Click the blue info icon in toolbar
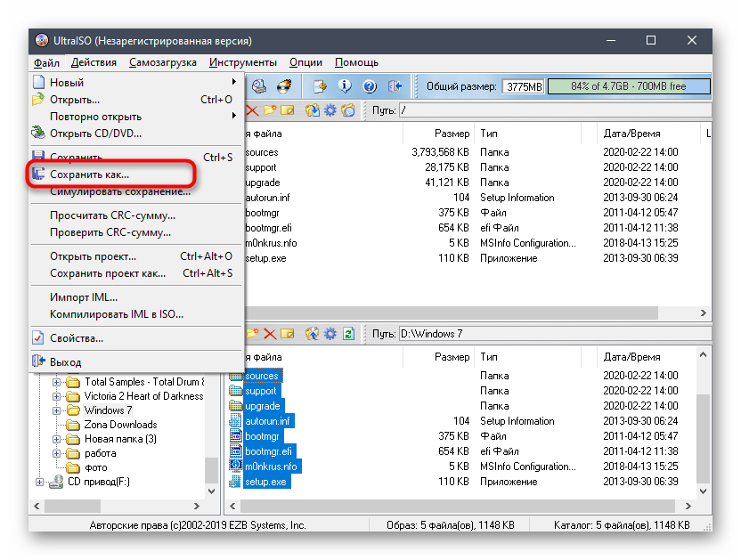This screenshot has height=560, width=741. click(x=345, y=86)
